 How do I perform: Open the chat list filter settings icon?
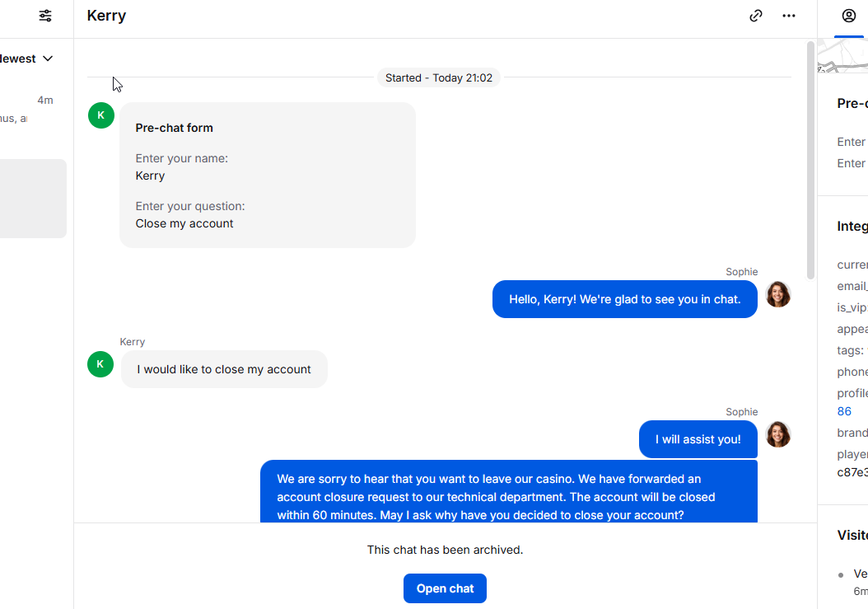pyautogui.click(x=45, y=16)
